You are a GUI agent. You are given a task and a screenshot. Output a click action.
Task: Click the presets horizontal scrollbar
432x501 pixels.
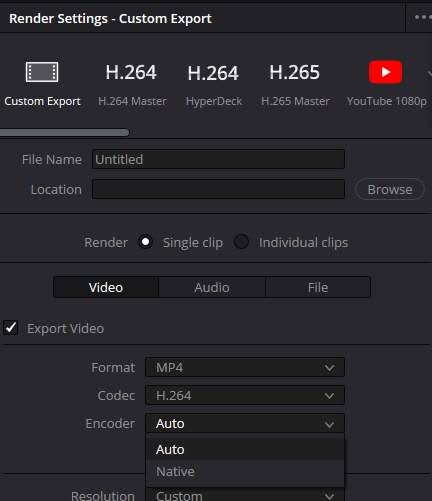point(64,133)
